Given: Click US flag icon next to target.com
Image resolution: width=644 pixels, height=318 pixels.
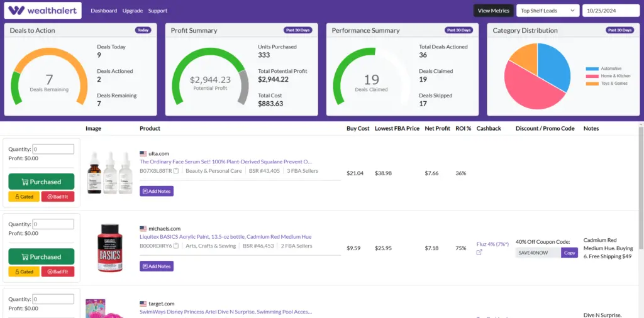Looking at the screenshot, I should click(x=143, y=304).
